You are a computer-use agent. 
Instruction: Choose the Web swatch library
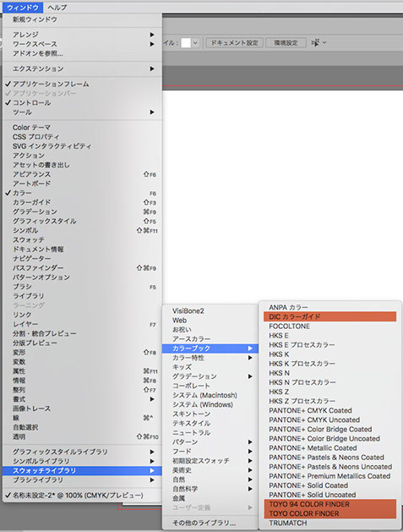pos(210,321)
